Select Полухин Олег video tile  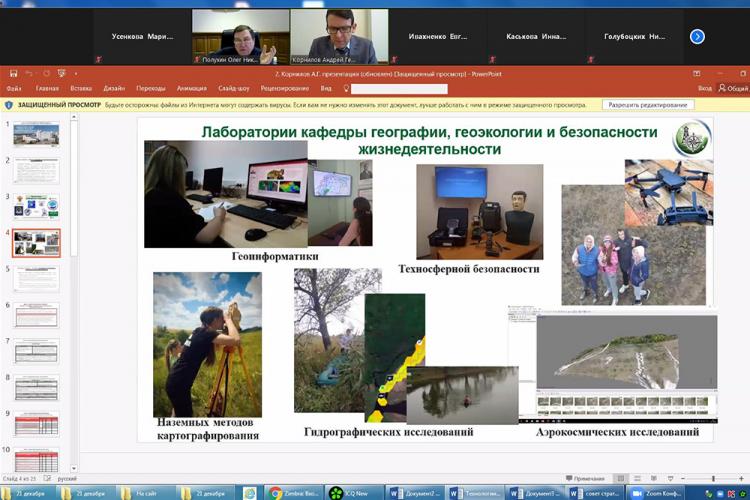[241, 37]
